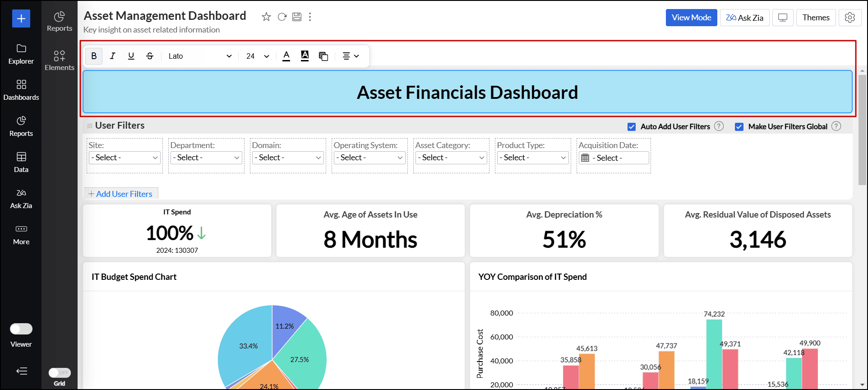Screen dimensions: 868x390
Task: Click Add User Filters link
Action: tap(120, 194)
